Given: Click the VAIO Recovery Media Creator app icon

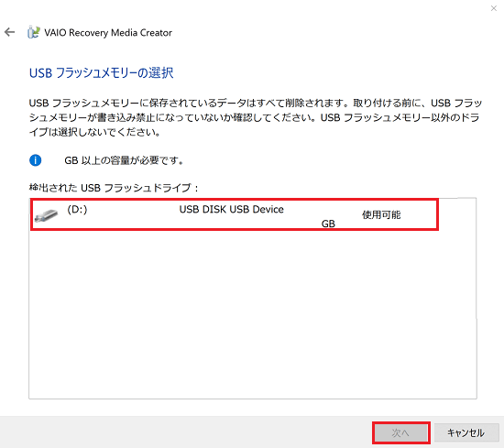Looking at the screenshot, I should pyautogui.click(x=33, y=32).
